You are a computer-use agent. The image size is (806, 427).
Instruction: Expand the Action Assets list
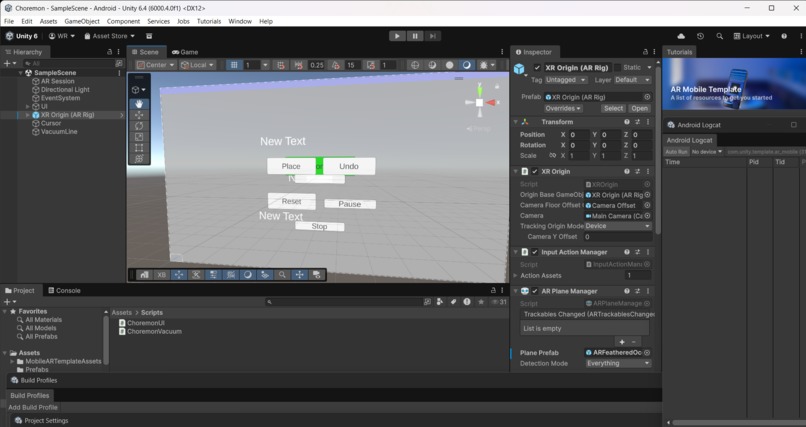coord(516,275)
